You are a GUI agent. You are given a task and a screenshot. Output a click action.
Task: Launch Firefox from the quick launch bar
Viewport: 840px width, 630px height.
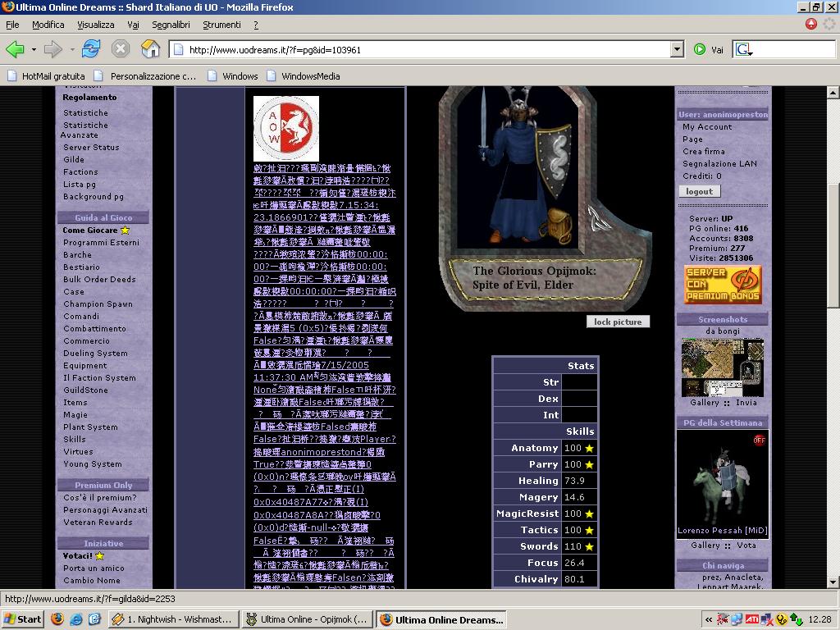pos(57,619)
